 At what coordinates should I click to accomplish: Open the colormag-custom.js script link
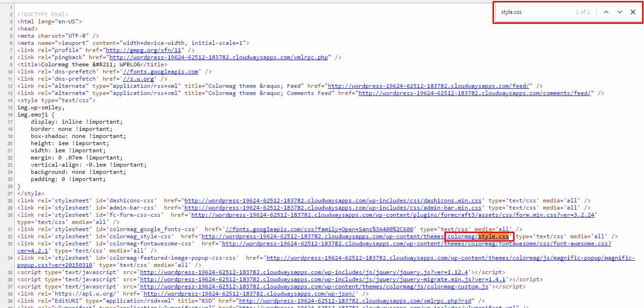pos(314,287)
